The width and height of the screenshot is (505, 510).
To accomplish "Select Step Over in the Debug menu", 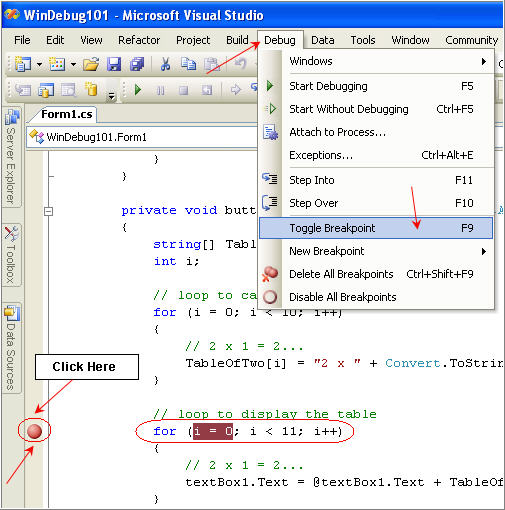I will tap(376, 203).
